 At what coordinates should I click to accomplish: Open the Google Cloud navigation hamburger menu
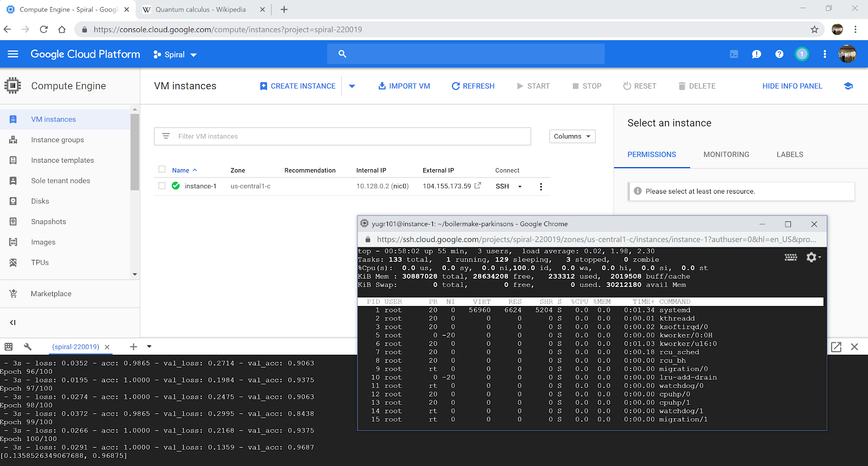click(13, 54)
